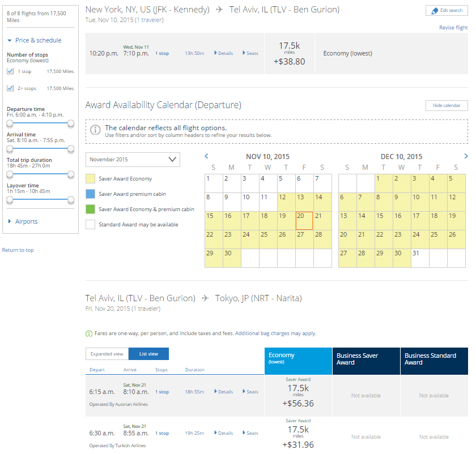Select the 17.5k miles +$56.36 fare
Viewport: 476px width, 454px height.
[298, 396]
